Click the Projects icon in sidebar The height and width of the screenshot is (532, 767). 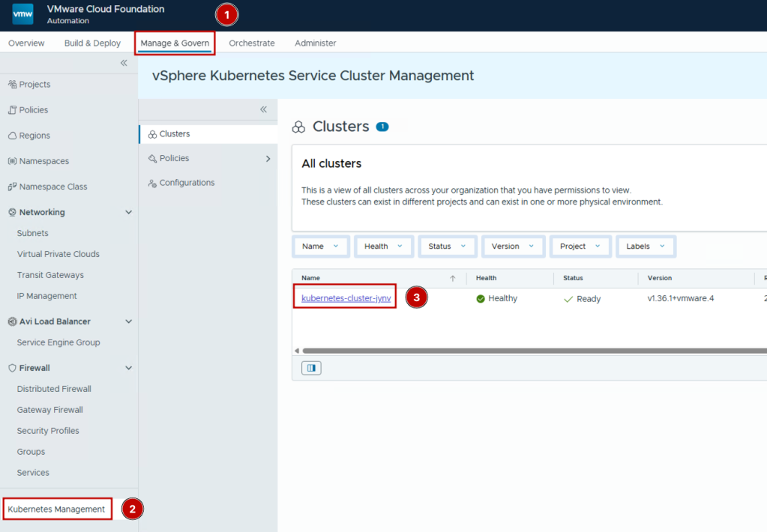12,84
